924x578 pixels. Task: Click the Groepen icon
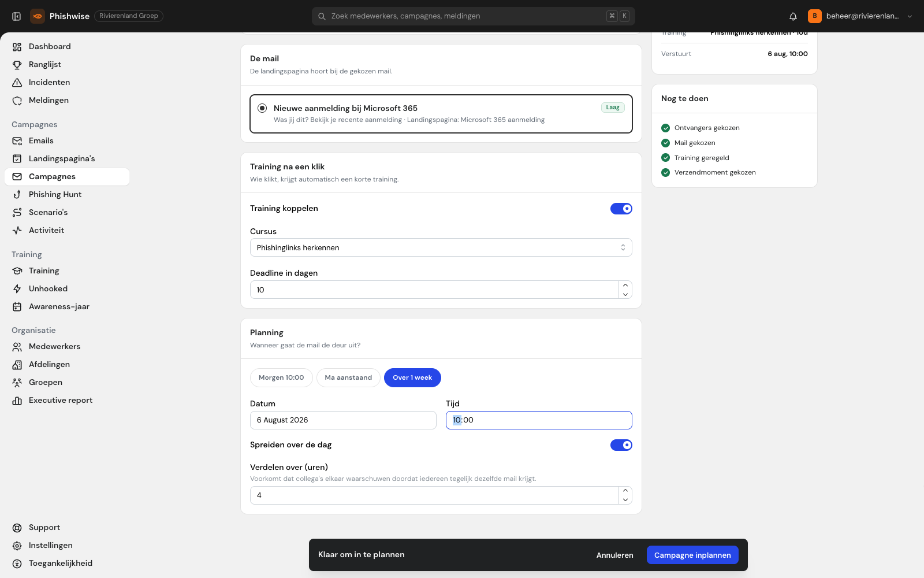click(17, 383)
